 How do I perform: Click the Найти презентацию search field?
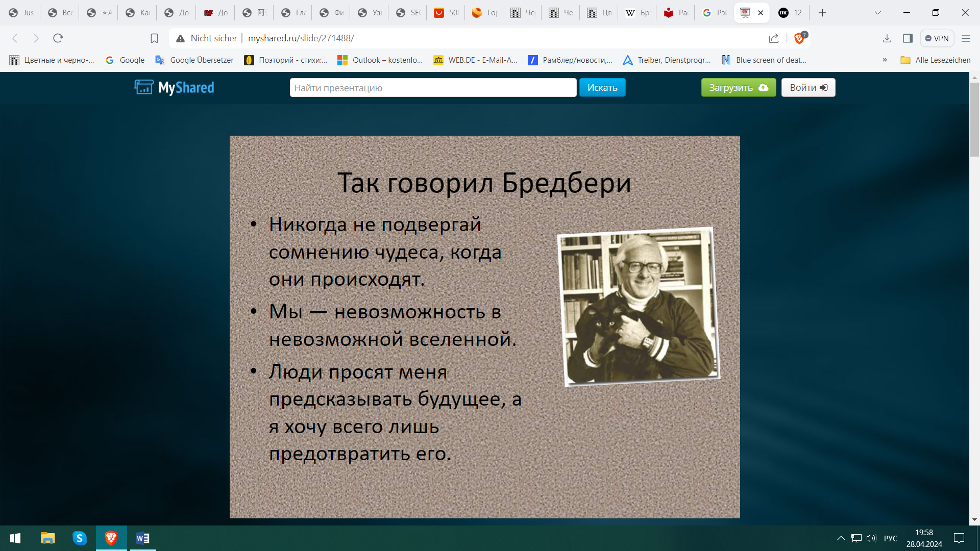(433, 88)
